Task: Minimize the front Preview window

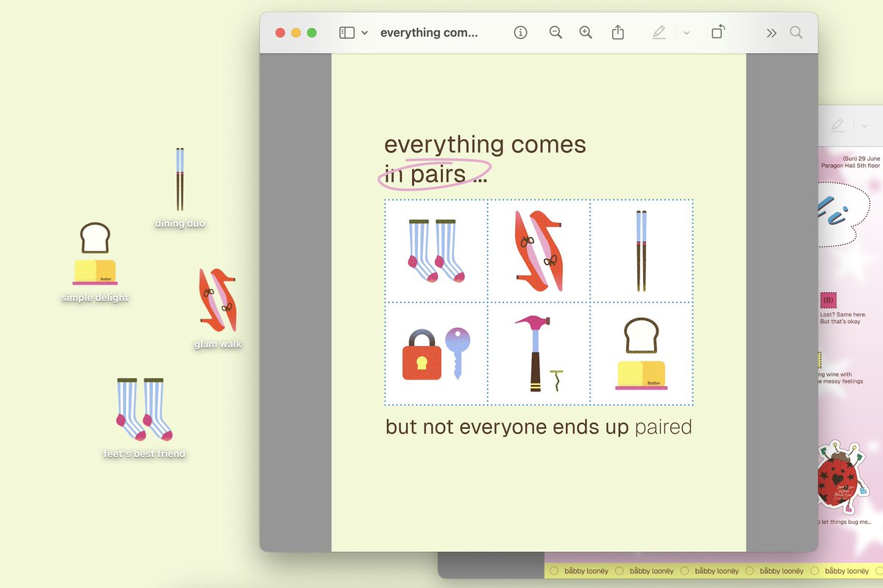Action: pos(296,33)
